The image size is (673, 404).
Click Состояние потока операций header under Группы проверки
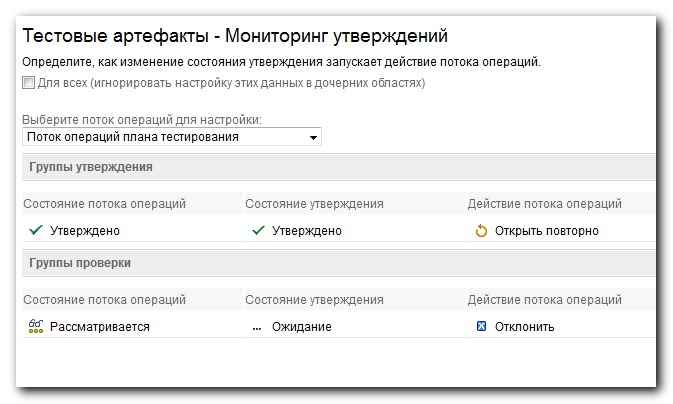click(x=104, y=300)
